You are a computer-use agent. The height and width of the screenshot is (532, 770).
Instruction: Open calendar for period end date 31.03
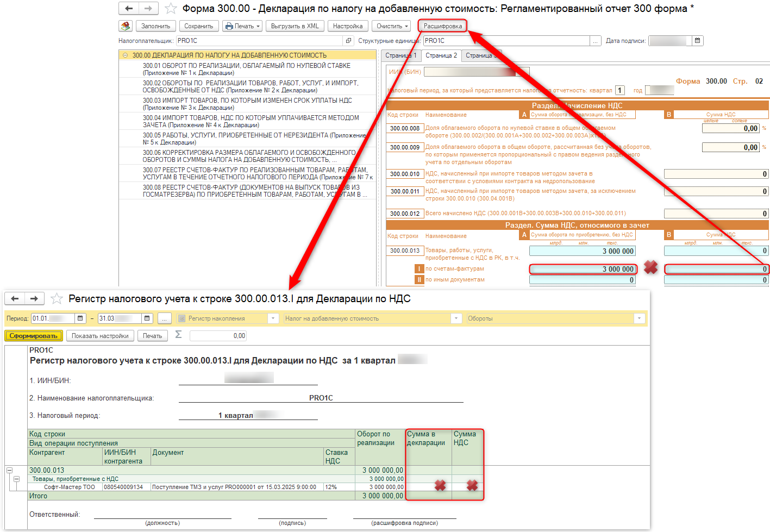point(147,318)
